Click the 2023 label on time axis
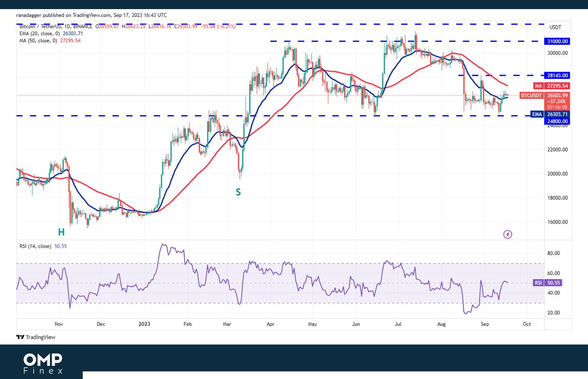The width and height of the screenshot is (588, 379). point(144,324)
